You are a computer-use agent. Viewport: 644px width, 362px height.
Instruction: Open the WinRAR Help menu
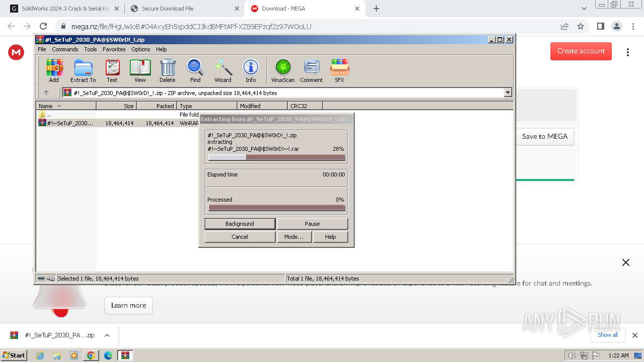pos(161,49)
